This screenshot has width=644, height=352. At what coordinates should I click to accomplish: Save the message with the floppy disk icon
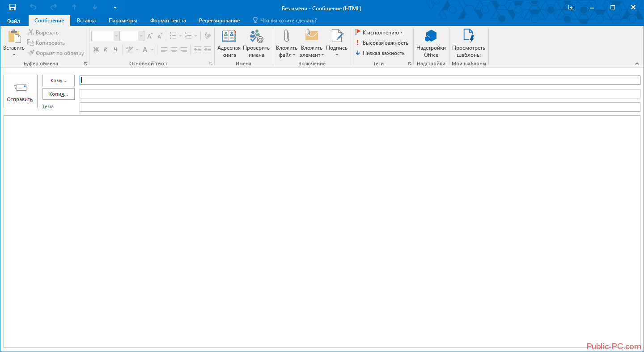point(13,7)
